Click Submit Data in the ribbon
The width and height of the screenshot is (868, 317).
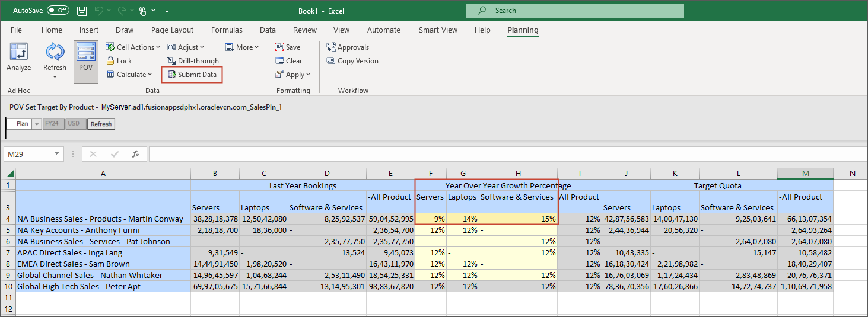pyautogui.click(x=192, y=75)
